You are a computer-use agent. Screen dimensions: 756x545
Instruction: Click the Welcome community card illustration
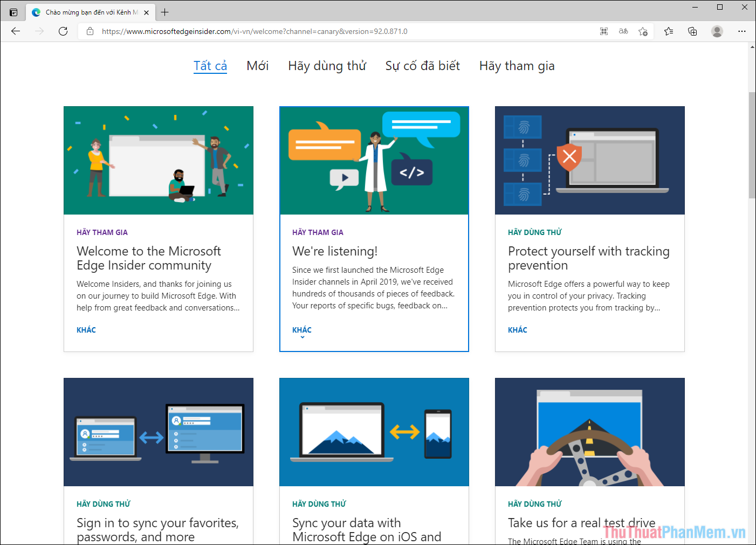(159, 161)
